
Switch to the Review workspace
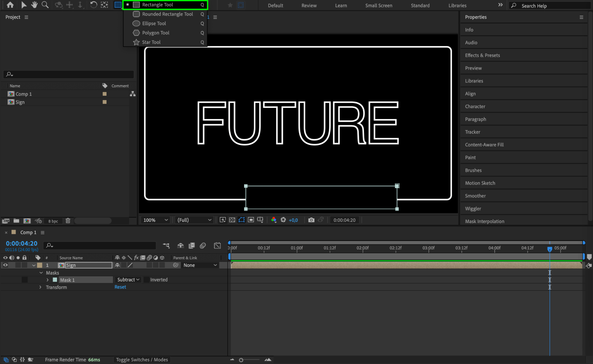pos(309,5)
